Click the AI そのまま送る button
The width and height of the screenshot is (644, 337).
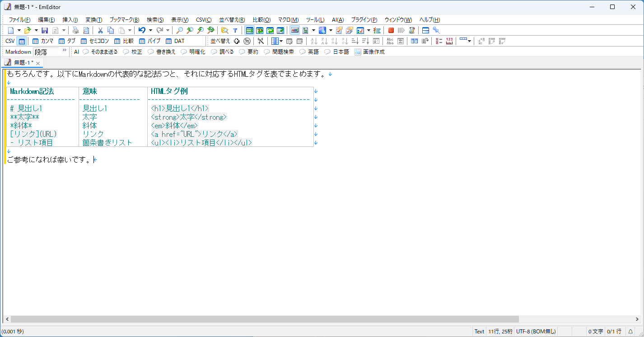pos(100,52)
